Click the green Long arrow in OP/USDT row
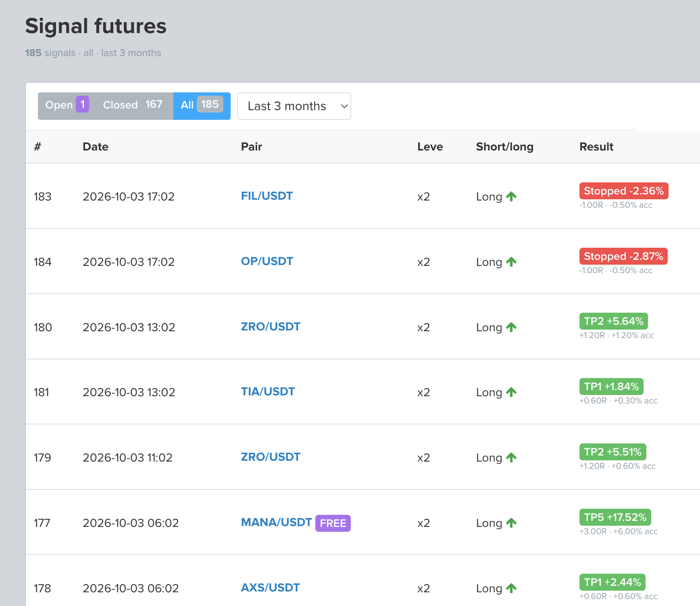 click(x=511, y=262)
